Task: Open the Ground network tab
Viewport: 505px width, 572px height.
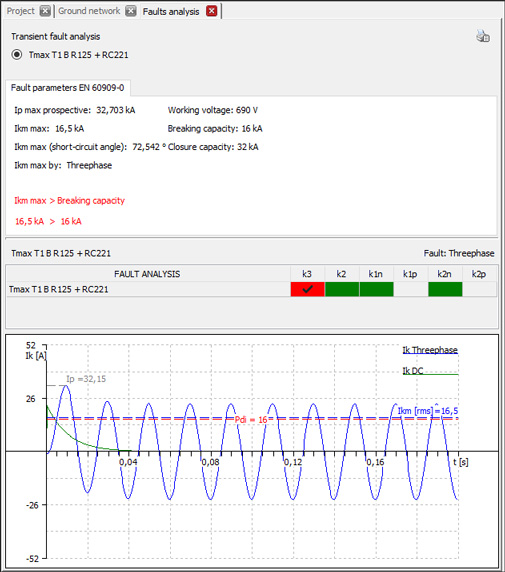Action: tap(89, 11)
